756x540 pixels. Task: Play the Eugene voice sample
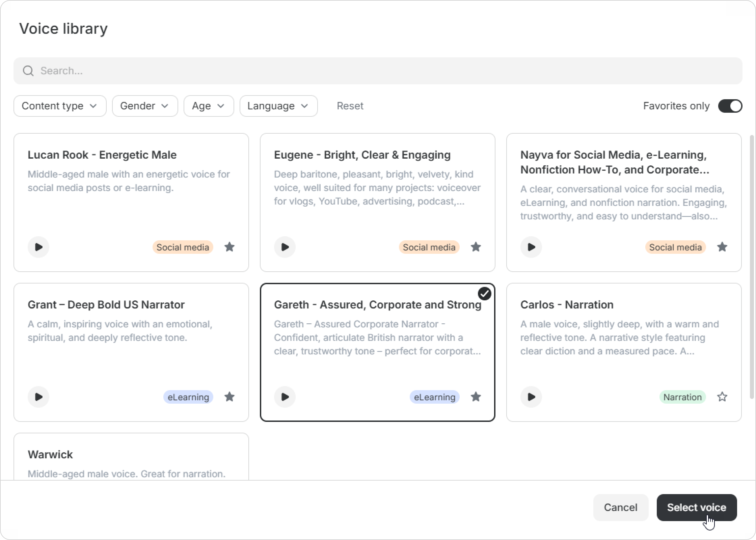tap(285, 247)
